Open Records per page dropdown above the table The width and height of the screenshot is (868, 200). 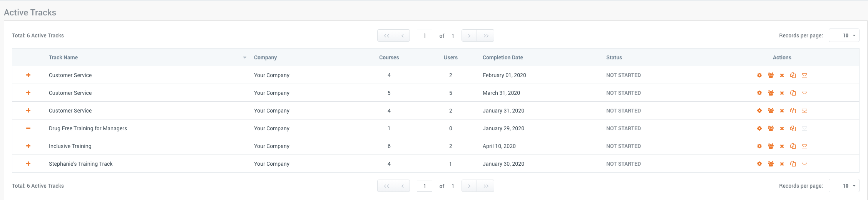pos(844,35)
